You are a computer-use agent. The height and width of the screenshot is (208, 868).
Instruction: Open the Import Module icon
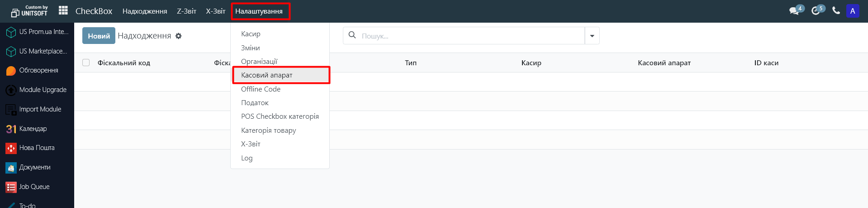tap(11, 110)
